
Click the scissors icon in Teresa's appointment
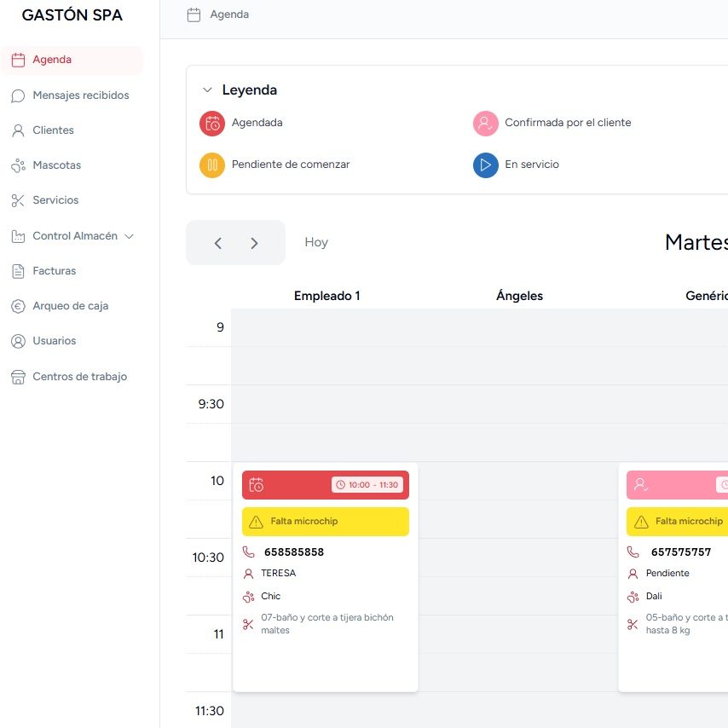(249, 624)
